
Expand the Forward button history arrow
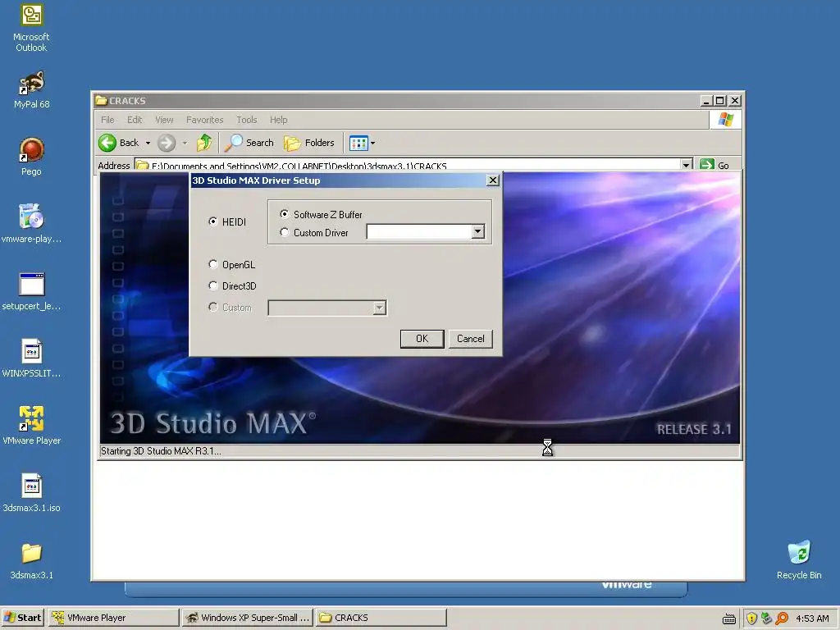pyautogui.click(x=185, y=143)
